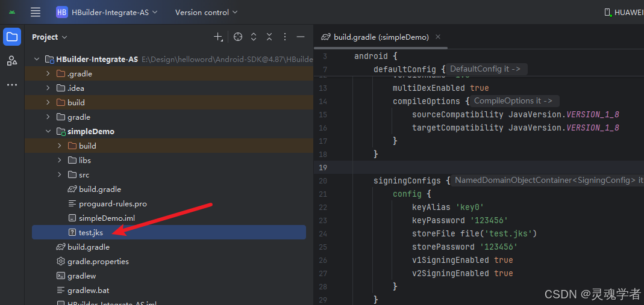Click storePassword '123456' line
The width and height of the screenshot is (644, 305).
tap(465, 247)
